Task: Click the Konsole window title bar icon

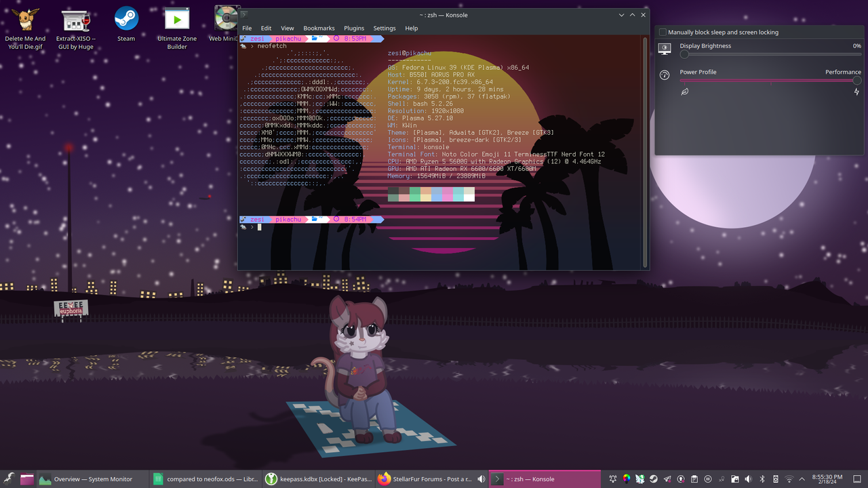Action: coord(244,15)
